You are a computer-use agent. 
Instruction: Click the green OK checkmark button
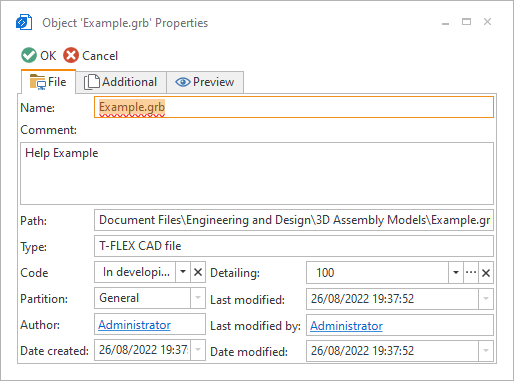coord(38,55)
